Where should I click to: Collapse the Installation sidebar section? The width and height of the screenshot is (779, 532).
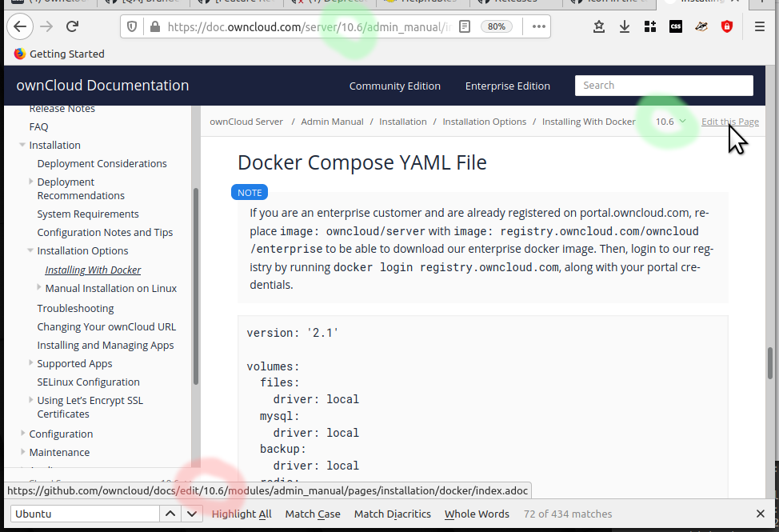tap(22, 145)
